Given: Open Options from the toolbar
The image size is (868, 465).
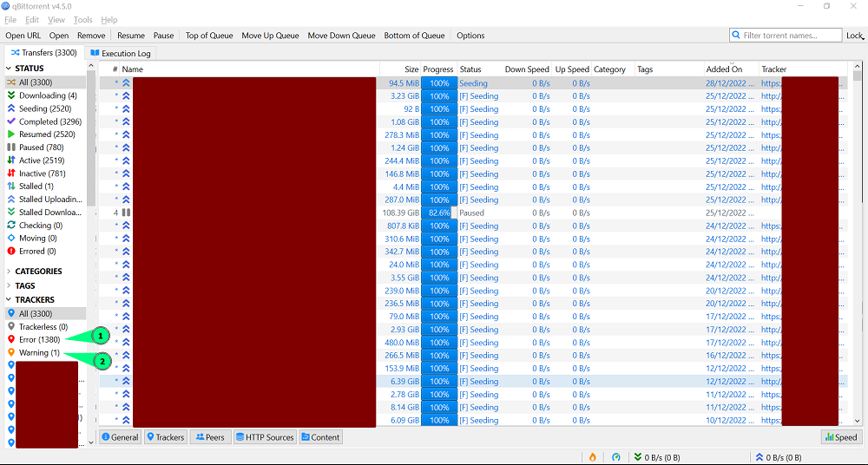Looking at the screenshot, I should [x=470, y=36].
